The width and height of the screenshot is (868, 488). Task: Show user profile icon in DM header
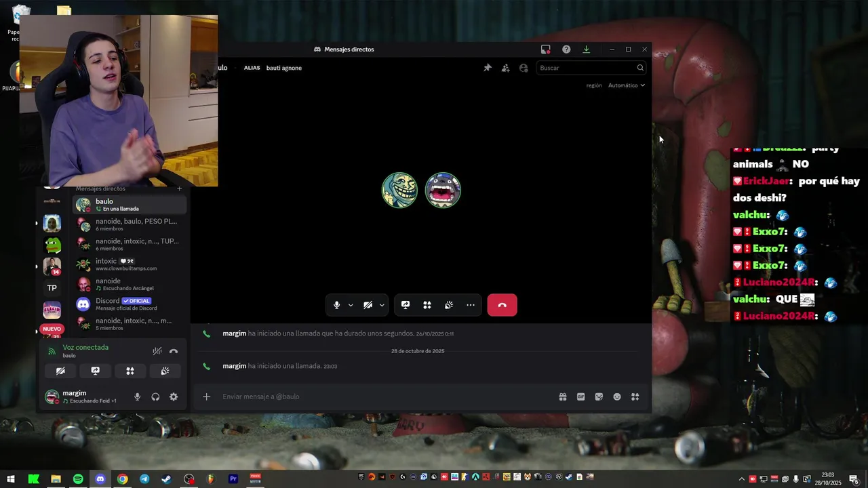tap(524, 68)
